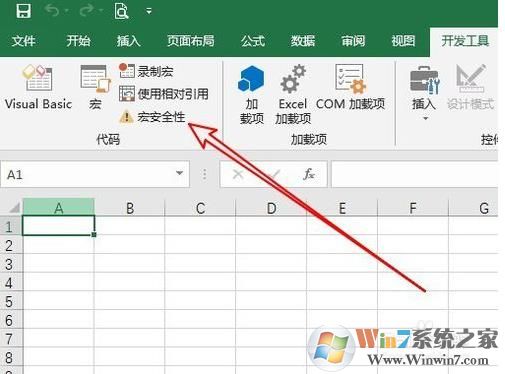Image resolution: width=505 pixels, height=374 pixels.
Task: Select column D header
Action: [271, 208]
